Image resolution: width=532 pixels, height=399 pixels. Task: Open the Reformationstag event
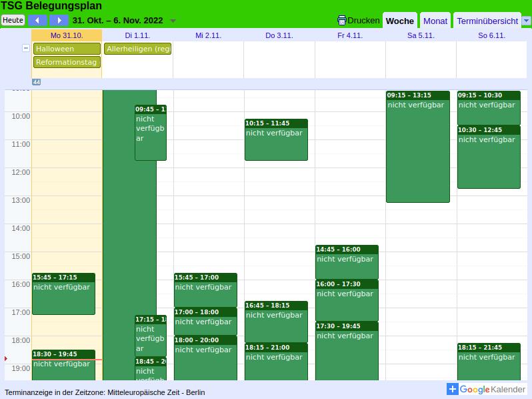tap(67, 62)
